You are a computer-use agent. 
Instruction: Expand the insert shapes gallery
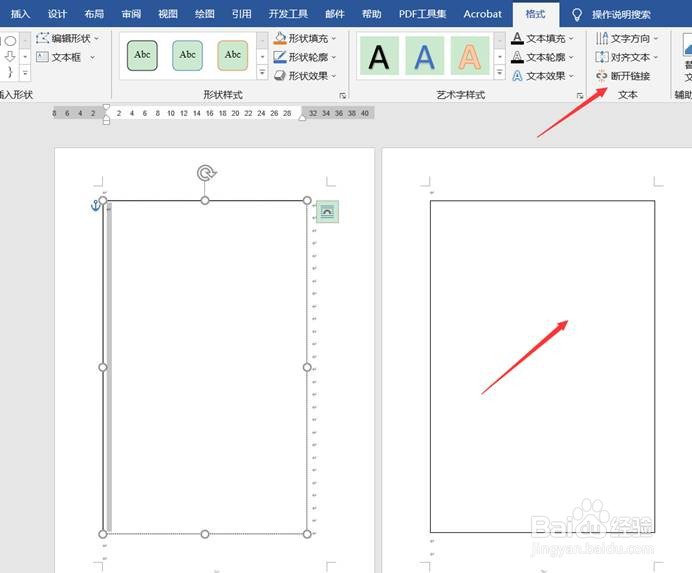click(x=25, y=72)
